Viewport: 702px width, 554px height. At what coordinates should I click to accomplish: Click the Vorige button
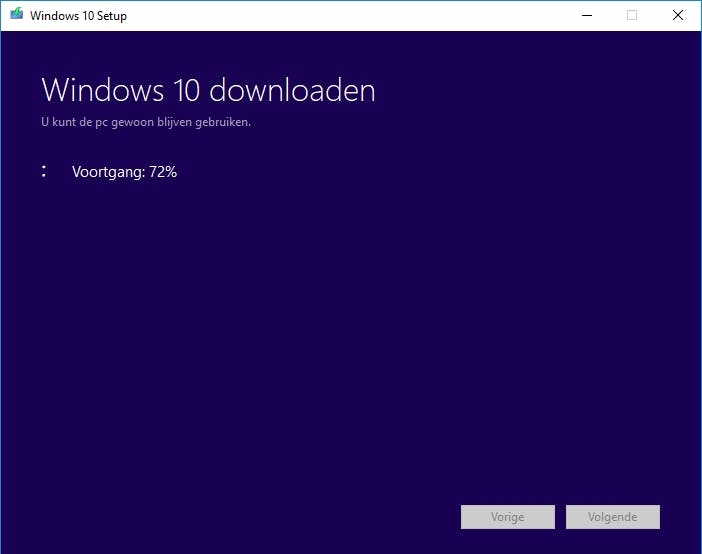click(508, 517)
